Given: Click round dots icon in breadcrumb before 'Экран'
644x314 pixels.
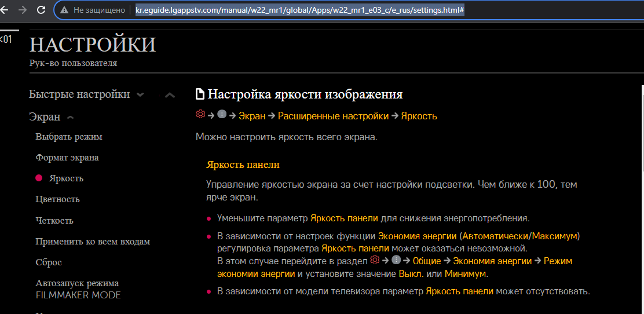Looking at the screenshot, I should pos(222,115).
